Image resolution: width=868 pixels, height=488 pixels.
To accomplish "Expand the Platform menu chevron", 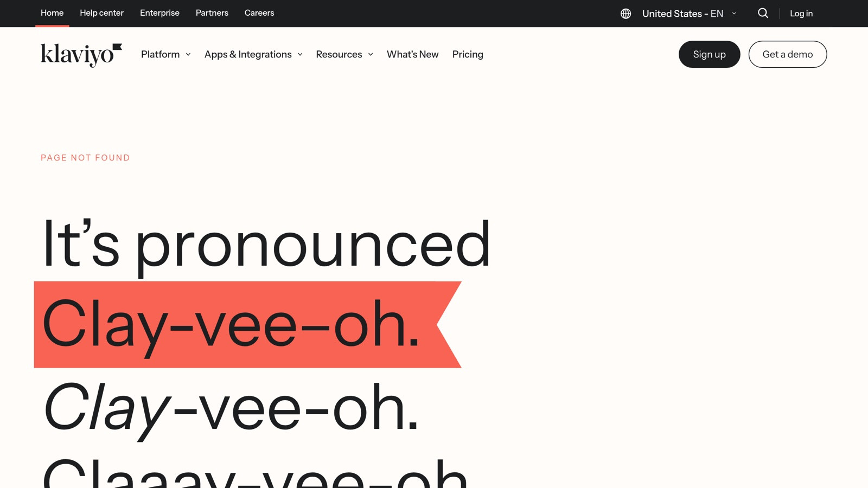I will tap(188, 55).
